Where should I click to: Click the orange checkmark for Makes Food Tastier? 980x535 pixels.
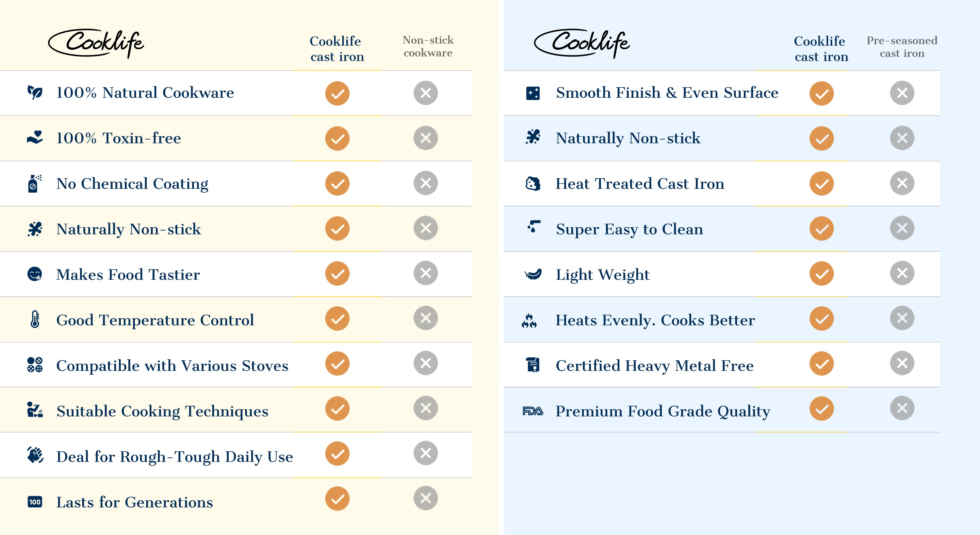pyautogui.click(x=337, y=274)
